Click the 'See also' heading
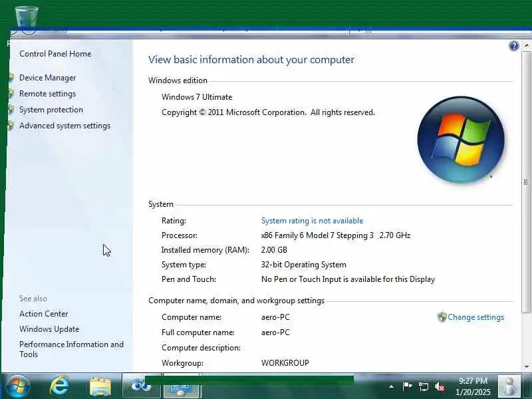532x399 pixels. [x=33, y=299]
